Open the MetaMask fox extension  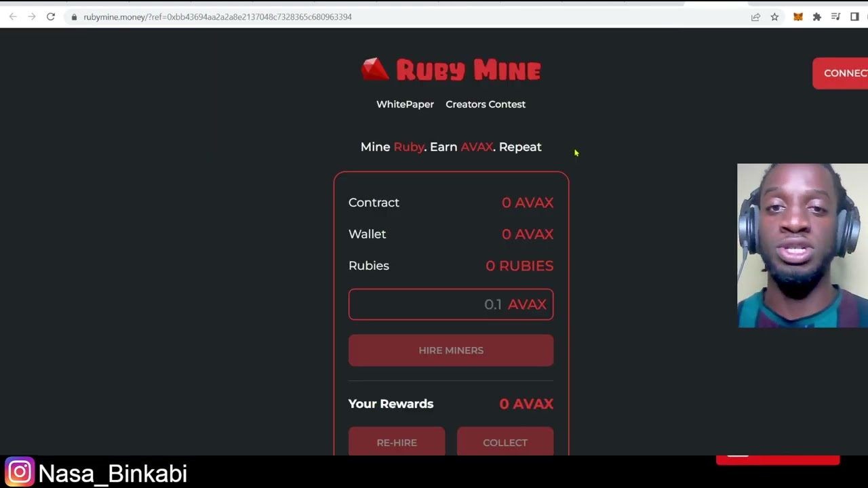click(798, 17)
